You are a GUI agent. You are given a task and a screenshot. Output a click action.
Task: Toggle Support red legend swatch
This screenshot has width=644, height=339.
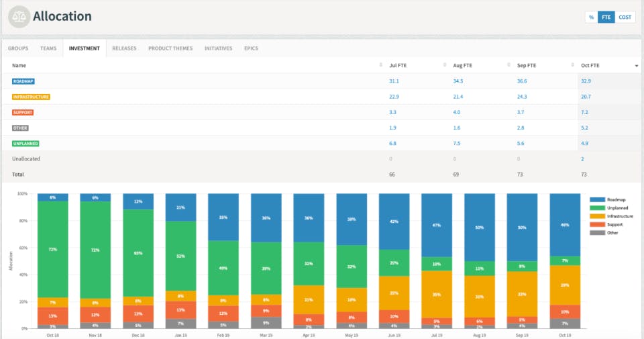(597, 224)
